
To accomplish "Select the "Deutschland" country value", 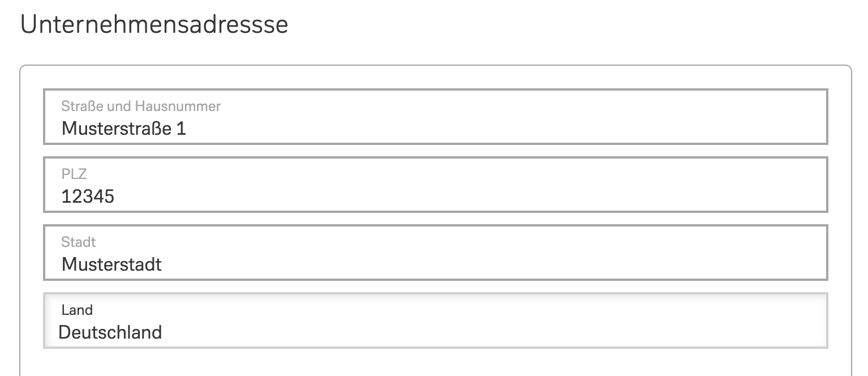I will 110,332.
